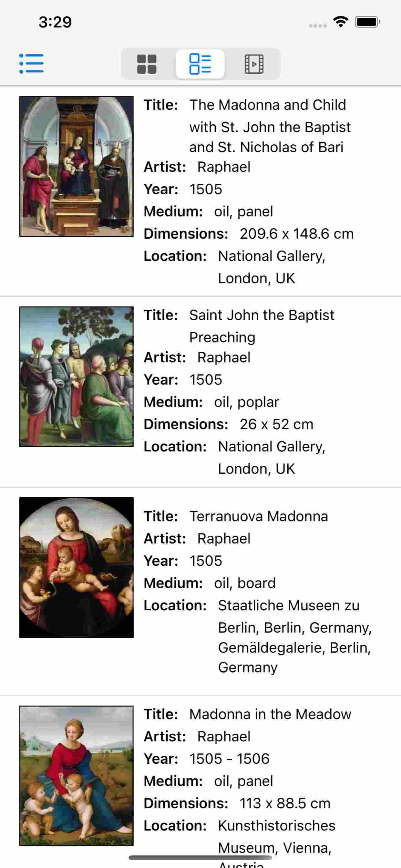The width and height of the screenshot is (401, 868).
Task: Open the Madonna and Child thumbnail
Action: click(77, 166)
